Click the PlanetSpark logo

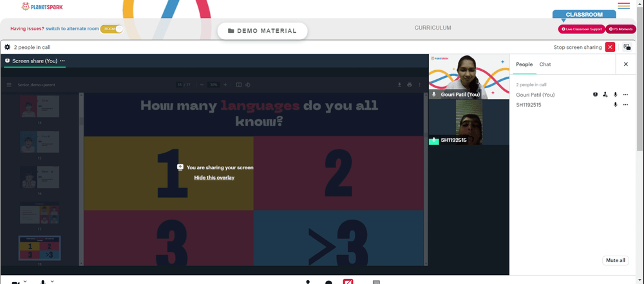[43, 6]
